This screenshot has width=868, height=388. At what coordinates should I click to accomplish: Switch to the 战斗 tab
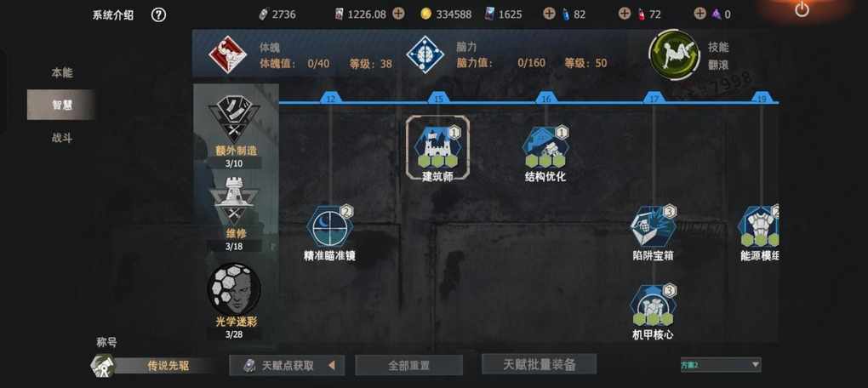point(62,138)
